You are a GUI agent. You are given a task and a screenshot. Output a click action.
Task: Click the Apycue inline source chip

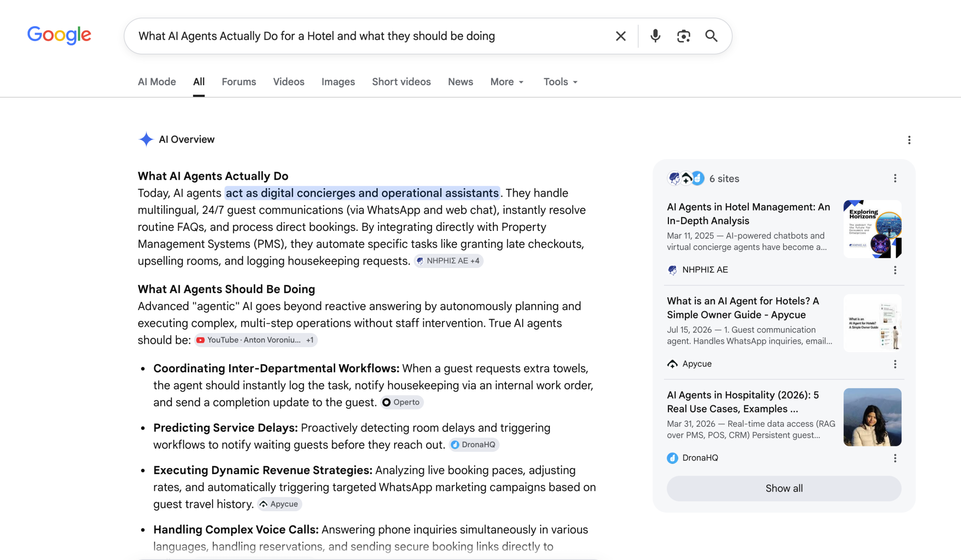pos(280,504)
